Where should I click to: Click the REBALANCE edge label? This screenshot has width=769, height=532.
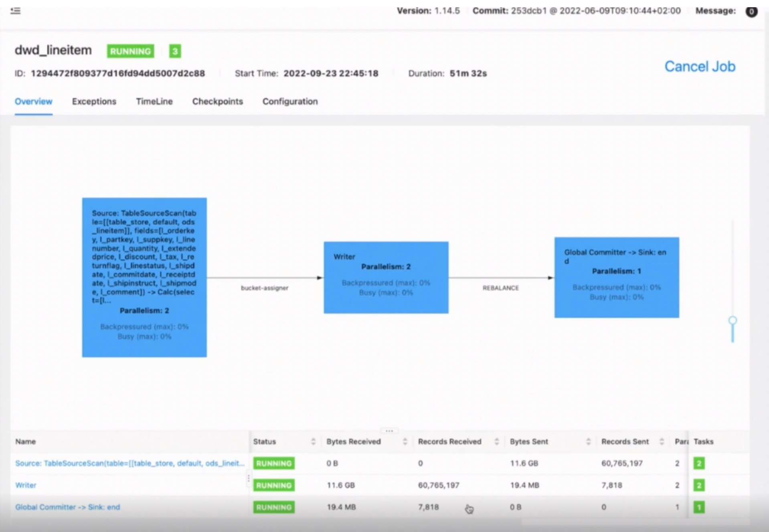coord(501,288)
